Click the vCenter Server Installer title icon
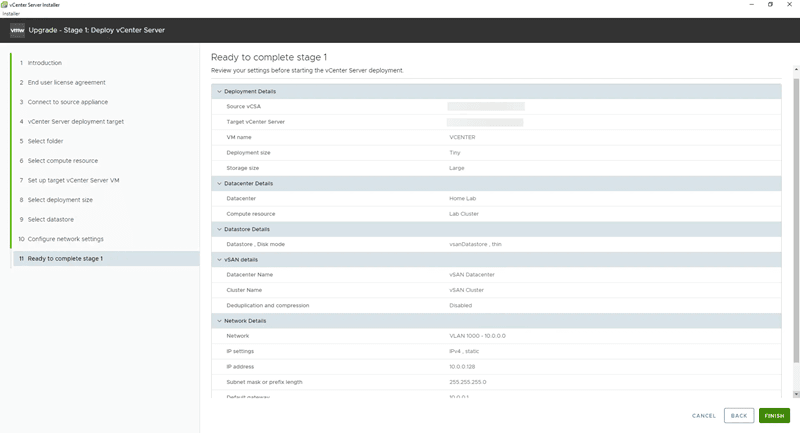The height and width of the screenshot is (433, 800). [4, 5]
